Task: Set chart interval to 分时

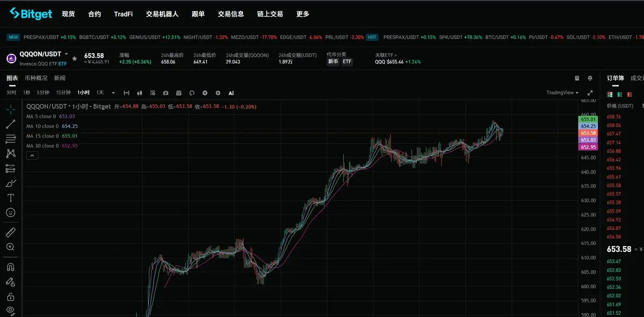Action: pos(11,93)
